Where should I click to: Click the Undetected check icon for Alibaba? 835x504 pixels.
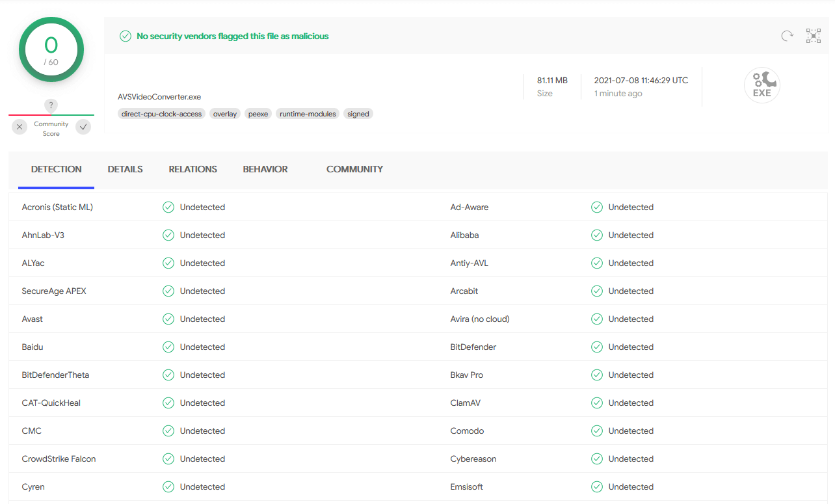pyautogui.click(x=597, y=235)
